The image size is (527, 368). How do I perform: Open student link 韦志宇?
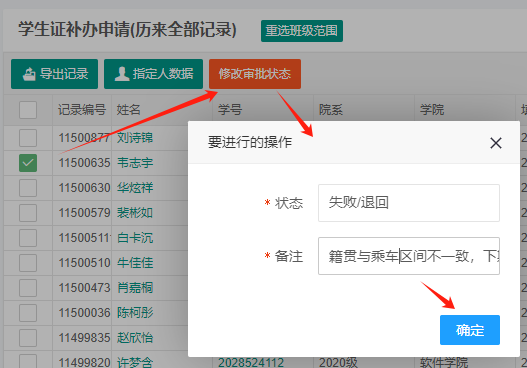pyautogui.click(x=135, y=163)
